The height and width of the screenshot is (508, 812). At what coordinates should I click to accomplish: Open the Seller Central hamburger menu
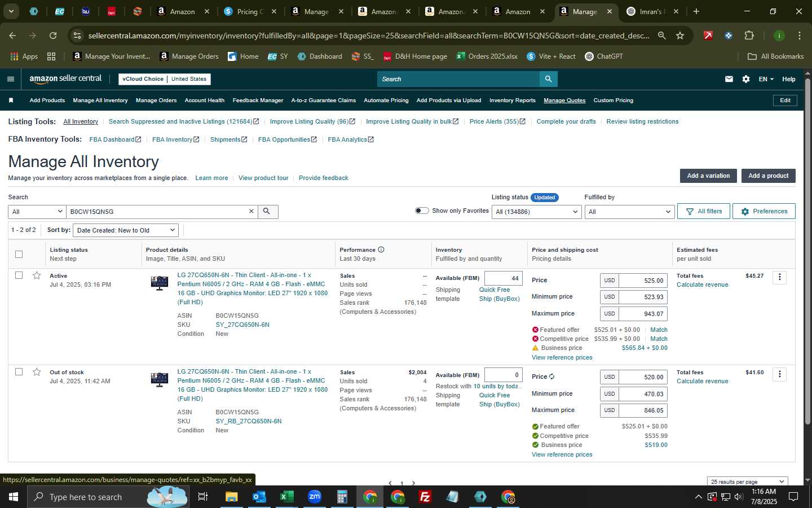click(10, 79)
